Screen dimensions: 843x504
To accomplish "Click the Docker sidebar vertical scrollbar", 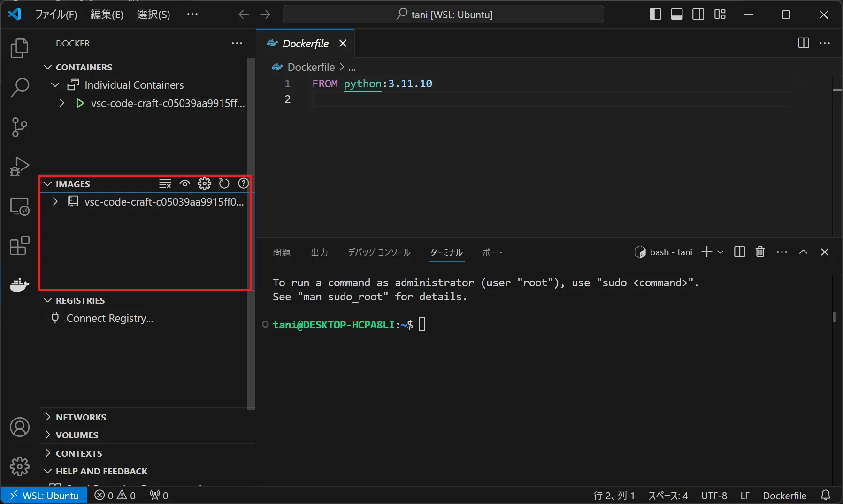I will click(251, 234).
